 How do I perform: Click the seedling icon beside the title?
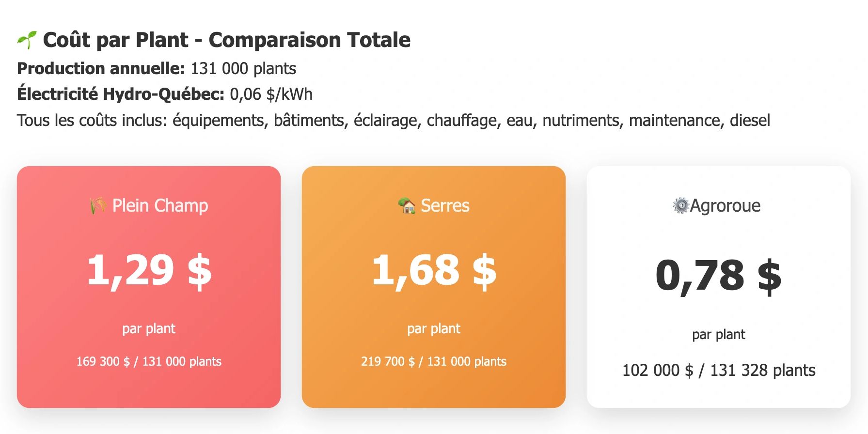point(27,40)
